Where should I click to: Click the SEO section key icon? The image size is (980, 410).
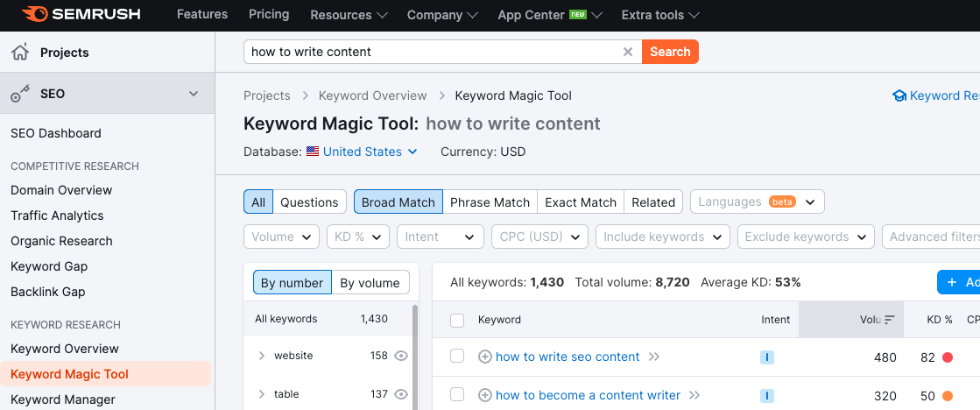click(x=20, y=94)
